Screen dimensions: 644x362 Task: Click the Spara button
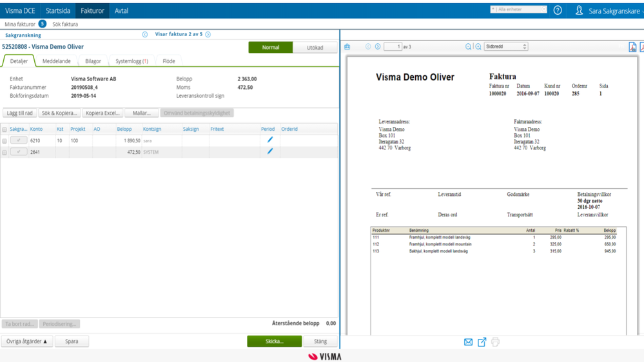(x=72, y=341)
